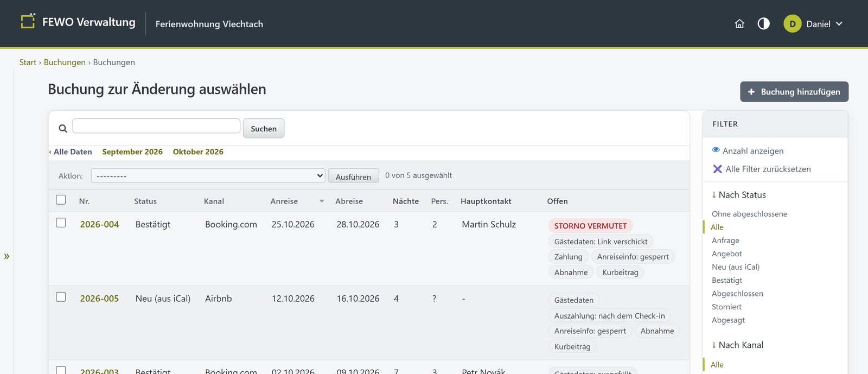
Task: Sort by the Status column header
Action: 145,201
